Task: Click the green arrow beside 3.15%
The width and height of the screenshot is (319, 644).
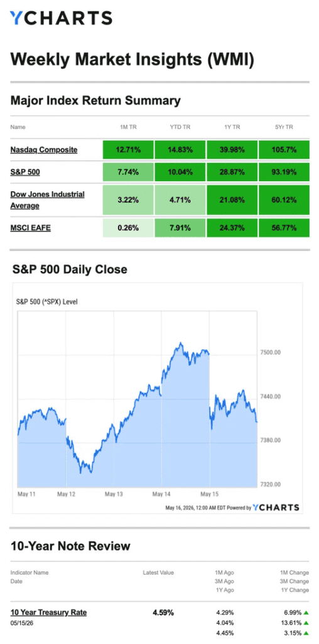Action: pyautogui.click(x=306, y=633)
